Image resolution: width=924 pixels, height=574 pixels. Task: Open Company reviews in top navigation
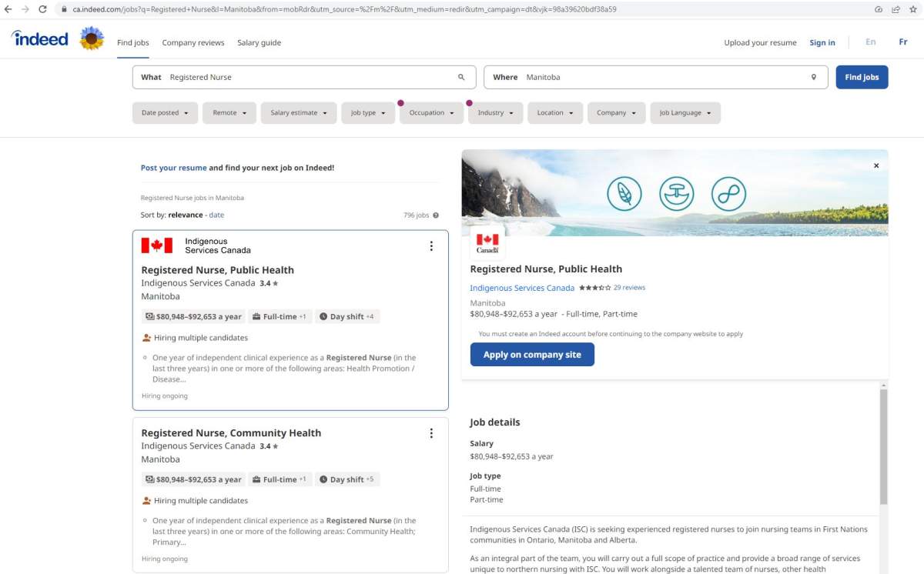pyautogui.click(x=193, y=43)
